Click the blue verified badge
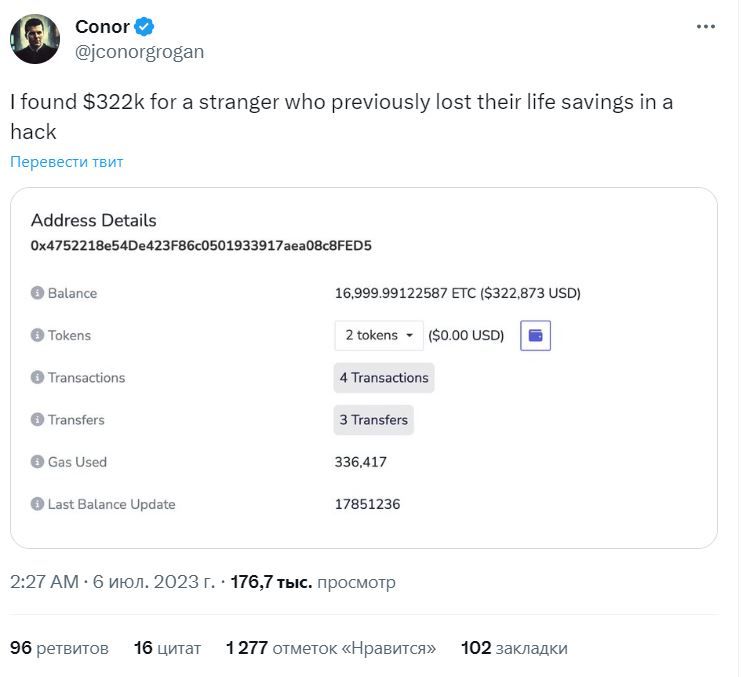This screenshot has height=677, width=741. (144, 27)
